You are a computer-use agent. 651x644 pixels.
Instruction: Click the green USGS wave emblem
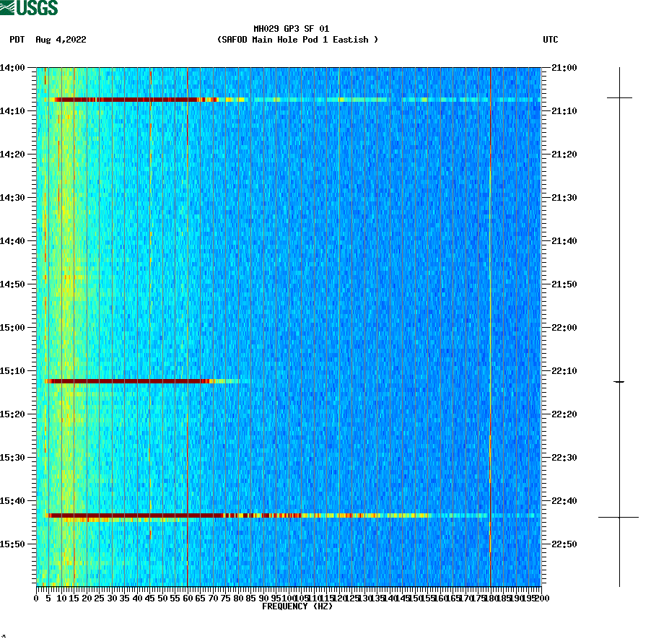coord(9,9)
